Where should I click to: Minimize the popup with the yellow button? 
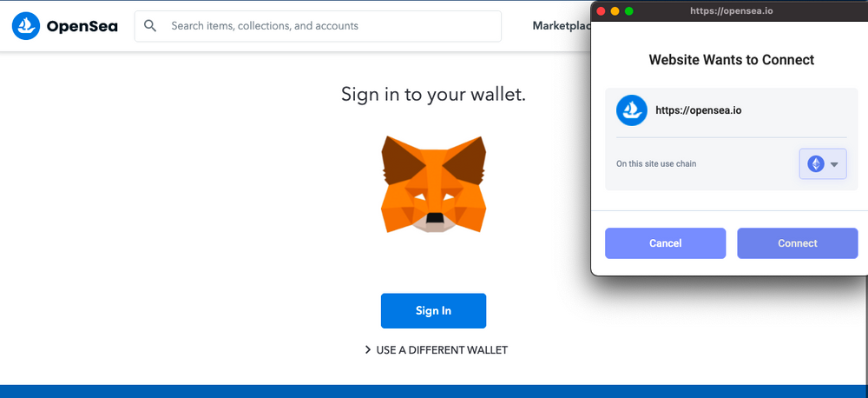(615, 11)
